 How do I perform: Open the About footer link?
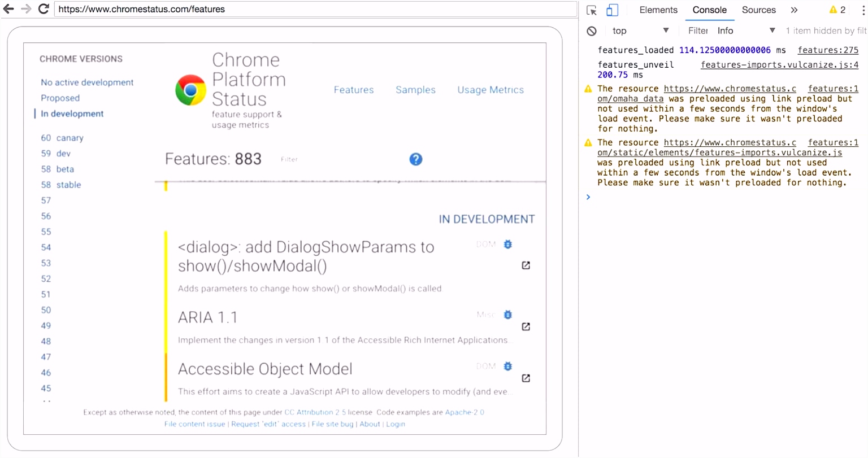[x=370, y=424]
